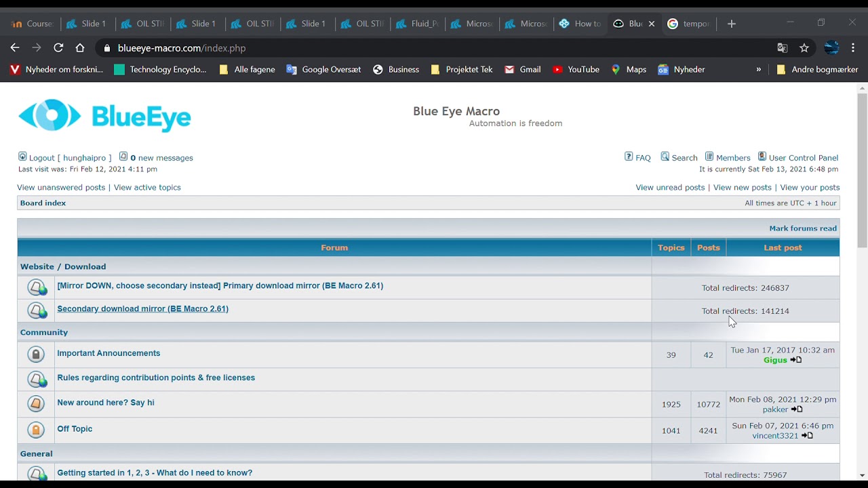The height and width of the screenshot is (488, 868).
Task: Open View new posts
Action: (743, 187)
